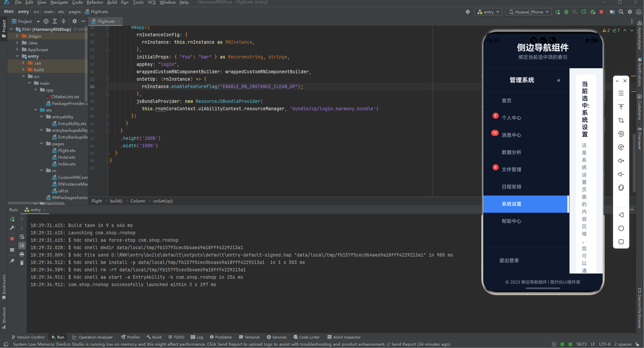Stop process with red square in Run panel
This screenshot has height=348, width=644.
[12, 239]
